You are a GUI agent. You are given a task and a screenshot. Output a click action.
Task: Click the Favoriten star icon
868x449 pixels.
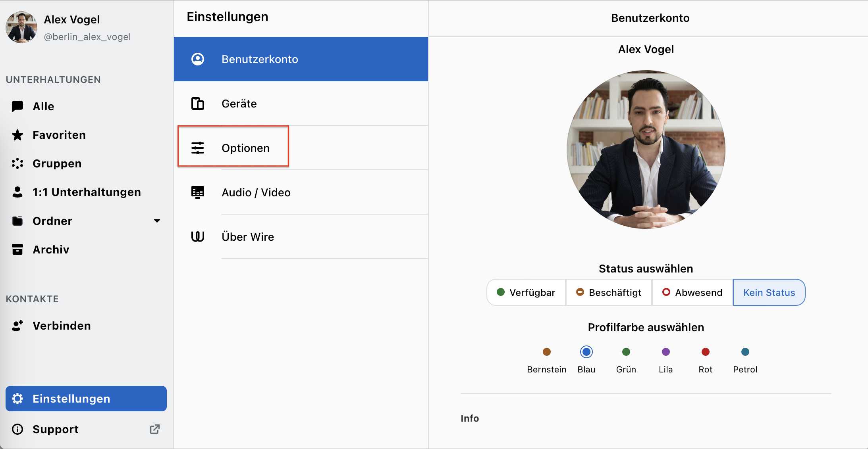(x=17, y=135)
